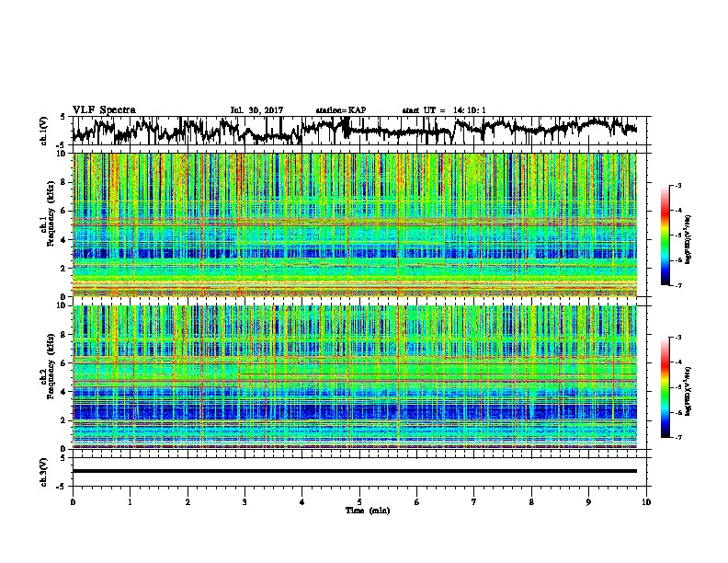Click the "-3" tick of the ch.1 colorbar
Image resolution: width=728 pixels, height=563 pixels.
tap(677, 186)
